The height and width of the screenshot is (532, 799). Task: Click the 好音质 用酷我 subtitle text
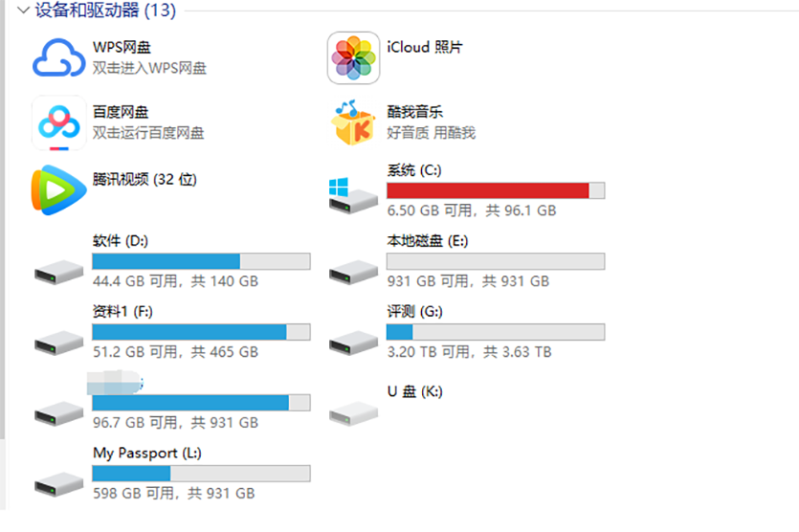click(431, 133)
